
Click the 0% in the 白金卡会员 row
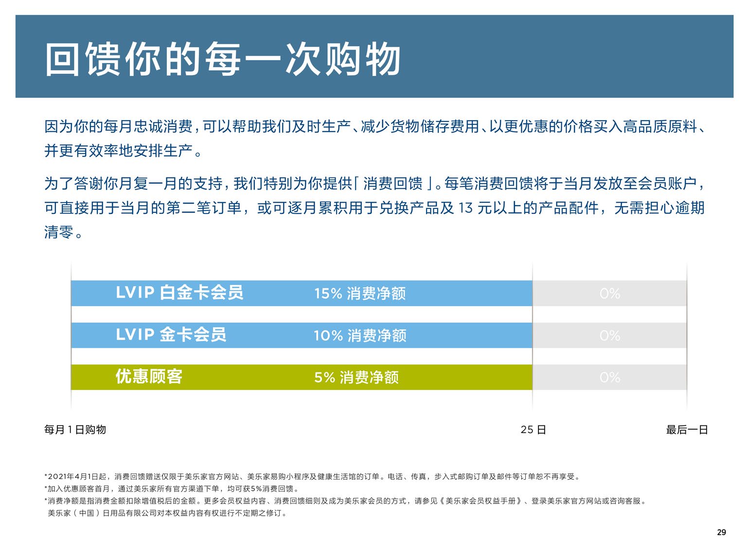pos(610,294)
